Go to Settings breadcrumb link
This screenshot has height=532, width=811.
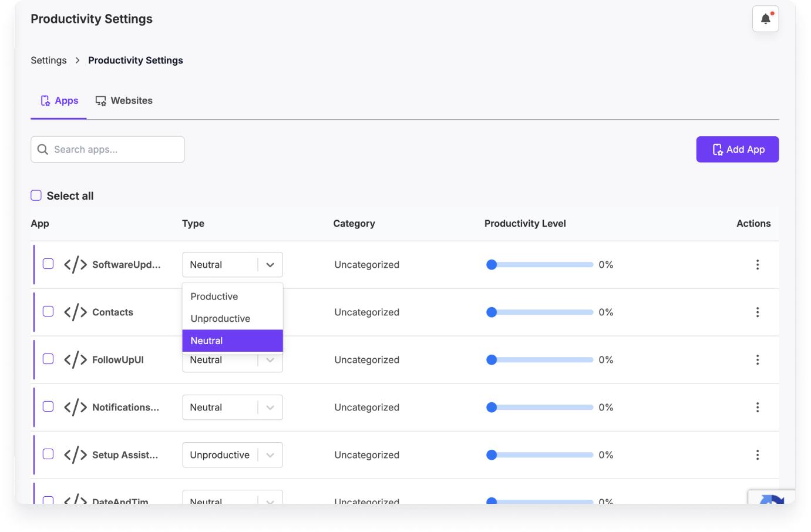[49, 60]
